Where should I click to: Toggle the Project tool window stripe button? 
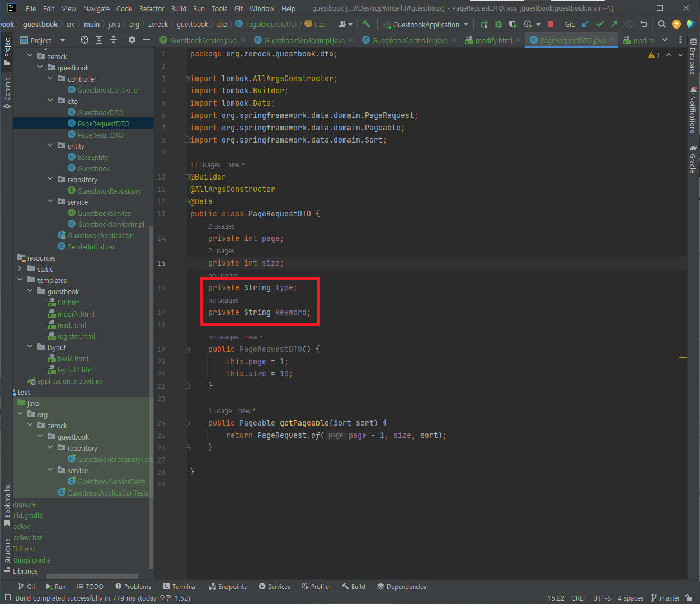coord(7,51)
